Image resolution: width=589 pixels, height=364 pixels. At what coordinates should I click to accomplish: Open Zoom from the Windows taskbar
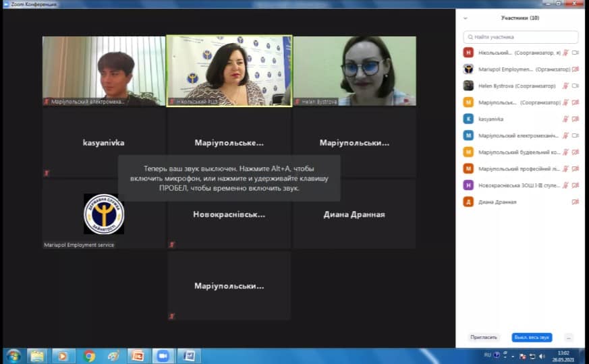click(163, 355)
